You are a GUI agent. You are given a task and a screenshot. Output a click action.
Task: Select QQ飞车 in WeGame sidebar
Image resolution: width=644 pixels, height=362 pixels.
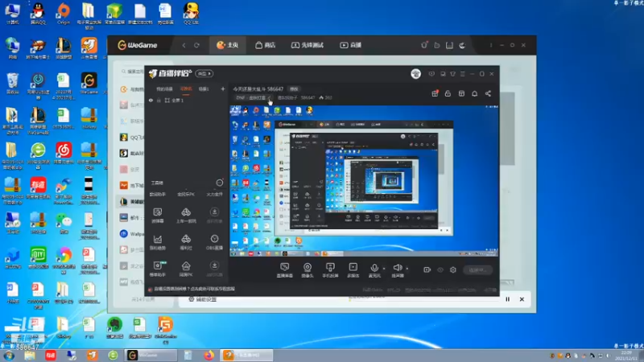[x=132, y=137]
